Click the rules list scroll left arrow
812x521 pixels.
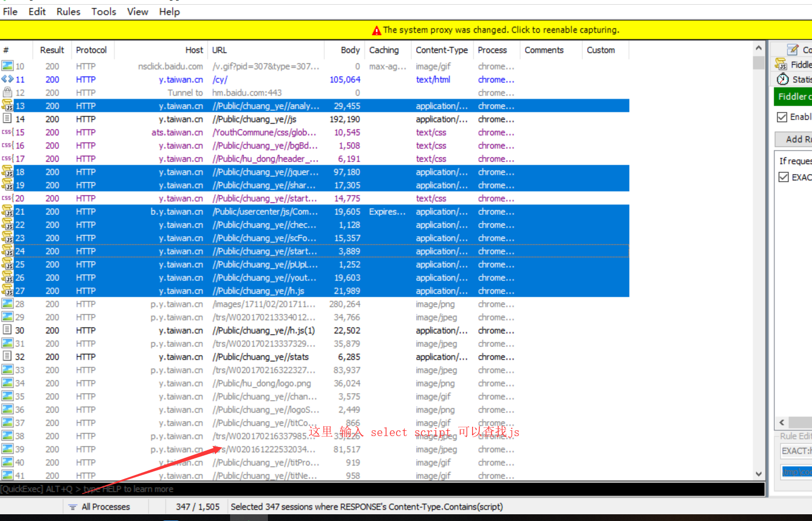(x=782, y=422)
